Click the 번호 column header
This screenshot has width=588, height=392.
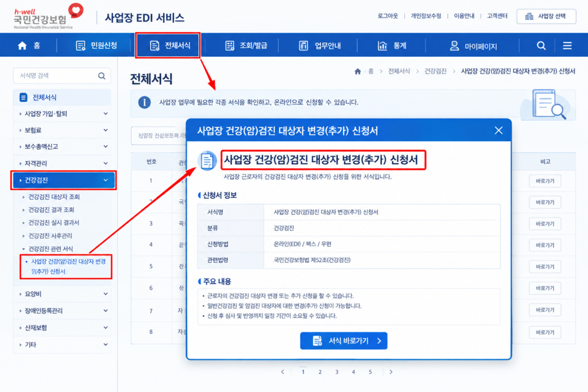tap(151, 161)
